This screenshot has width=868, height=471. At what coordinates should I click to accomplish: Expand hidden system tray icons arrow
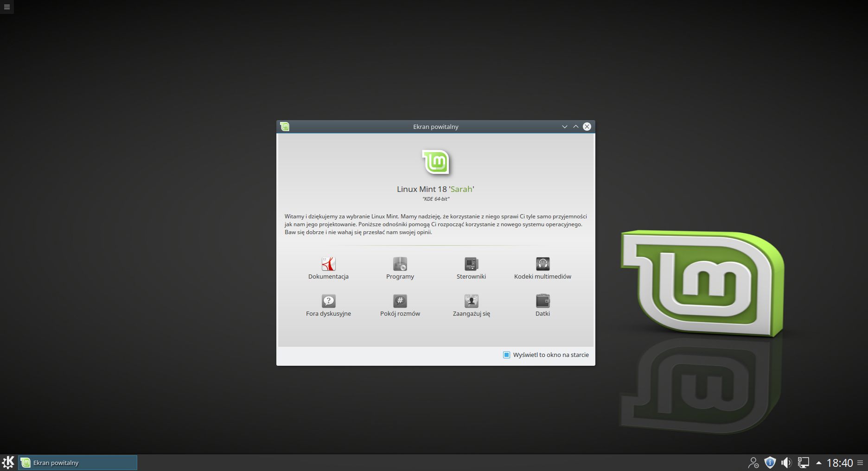pos(818,463)
